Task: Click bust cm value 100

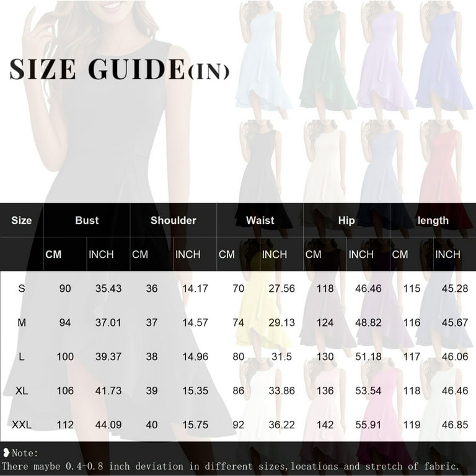Action: 65,356
